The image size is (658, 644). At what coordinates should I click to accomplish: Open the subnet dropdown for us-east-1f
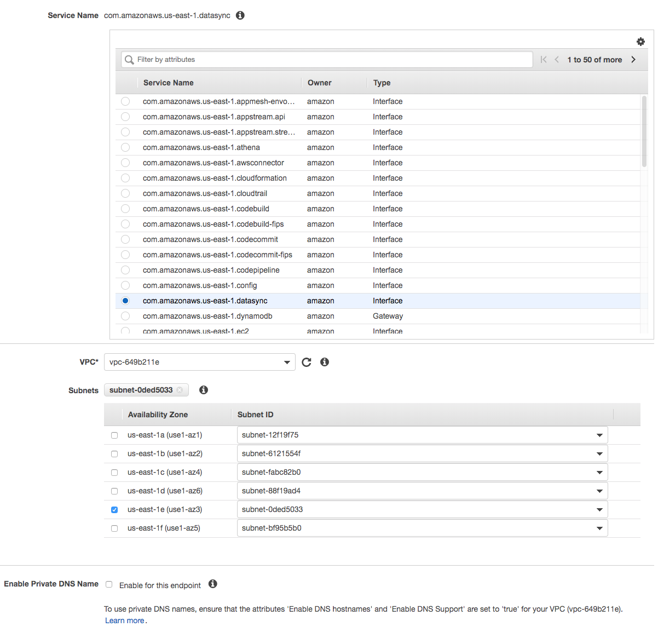click(599, 528)
